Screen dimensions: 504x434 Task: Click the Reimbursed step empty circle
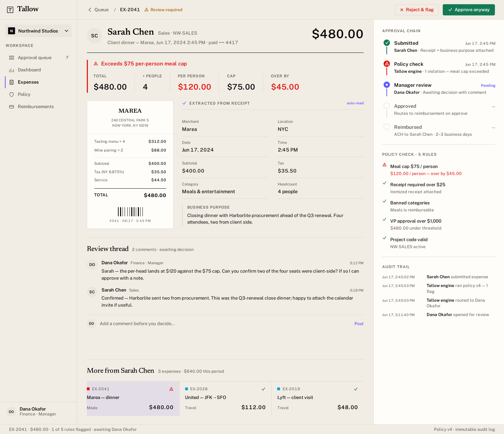coord(387,127)
